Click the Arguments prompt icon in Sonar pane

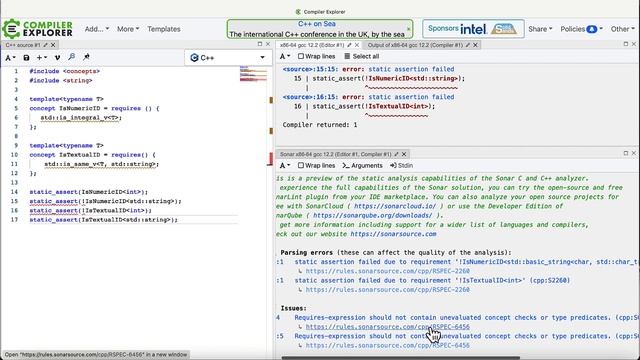346,165
